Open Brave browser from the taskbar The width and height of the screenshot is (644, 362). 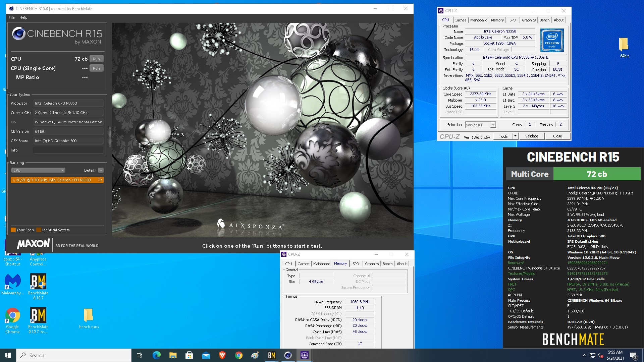(222, 355)
